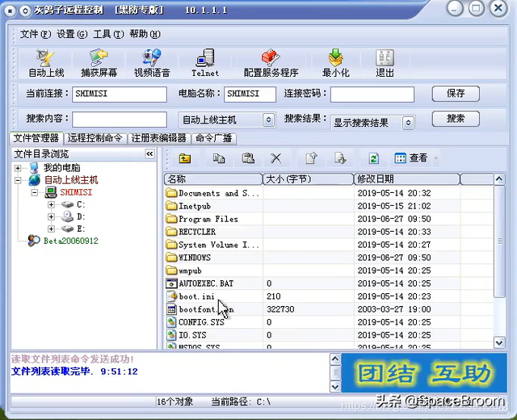Open the 自动上线主机 search scope dropdown

click(269, 120)
